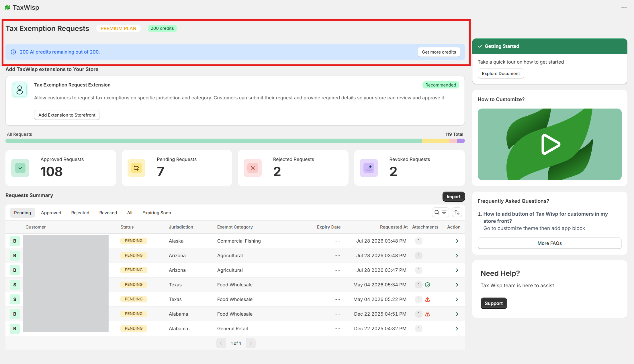Image resolution: width=634 pixels, height=364 pixels.
Task: Click warning icon on May 04 05:22 PM row
Action: click(427, 300)
